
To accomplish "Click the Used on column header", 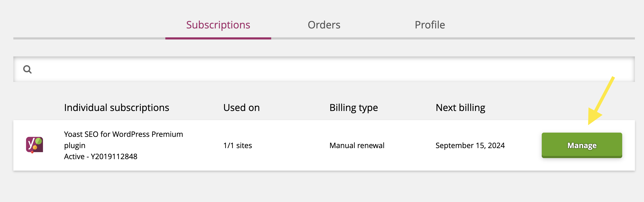I will tap(242, 108).
